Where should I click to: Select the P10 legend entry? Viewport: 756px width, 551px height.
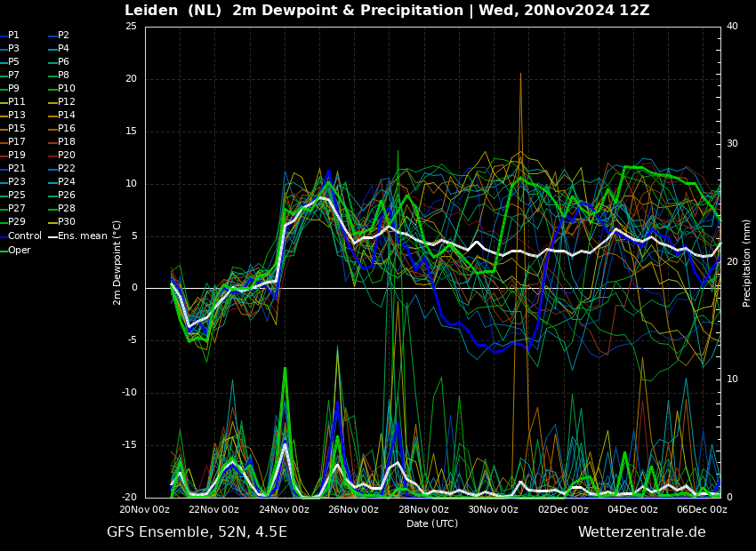(x=62, y=88)
